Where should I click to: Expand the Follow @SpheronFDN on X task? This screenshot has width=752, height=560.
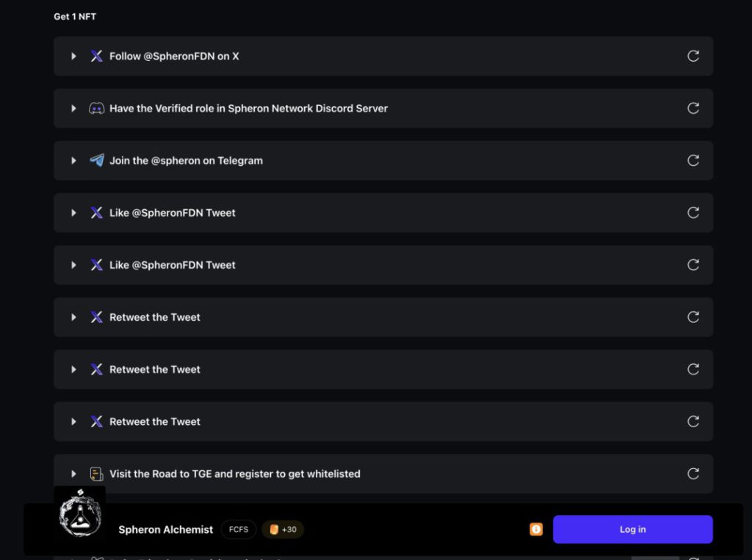[73, 56]
